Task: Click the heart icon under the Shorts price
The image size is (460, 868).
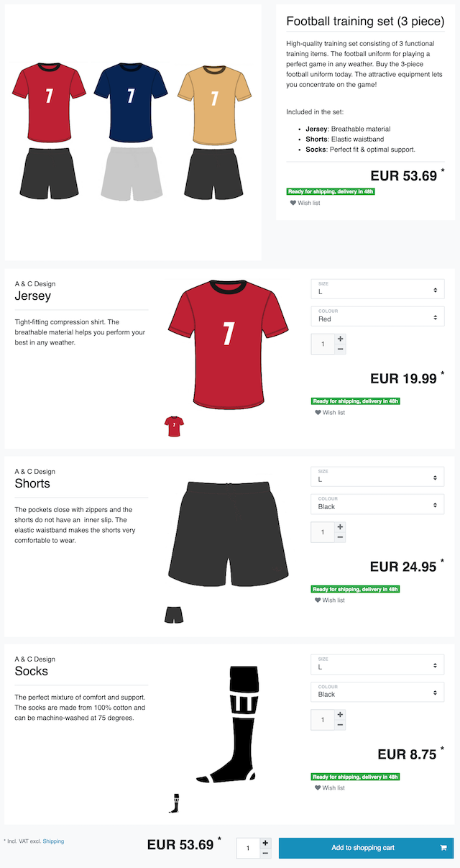Action: pyautogui.click(x=318, y=600)
